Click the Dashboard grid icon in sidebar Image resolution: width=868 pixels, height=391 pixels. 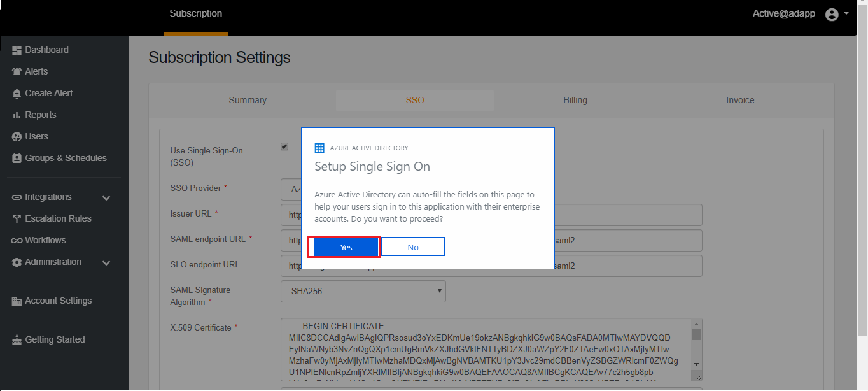point(17,50)
